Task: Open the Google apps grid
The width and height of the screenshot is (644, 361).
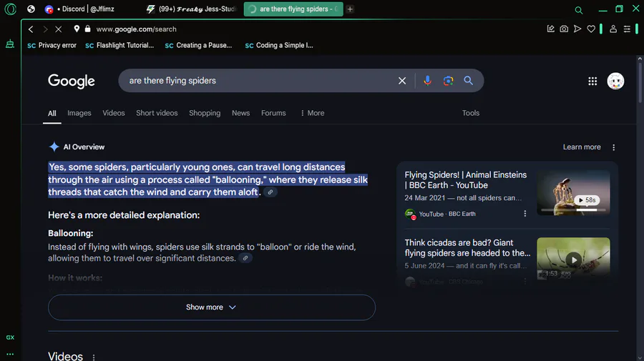Action: tap(592, 81)
